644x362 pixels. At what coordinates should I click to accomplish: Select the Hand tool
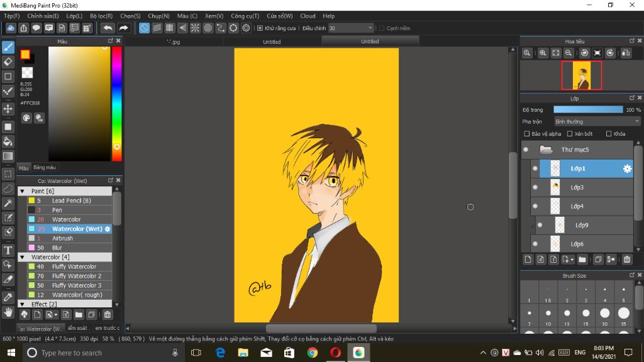8,312
